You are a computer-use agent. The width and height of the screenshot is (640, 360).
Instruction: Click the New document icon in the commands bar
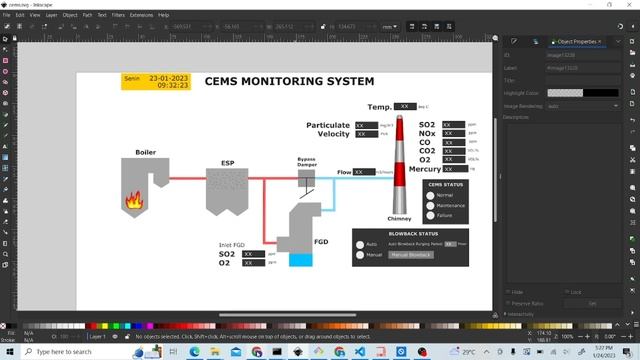[x=632, y=41]
